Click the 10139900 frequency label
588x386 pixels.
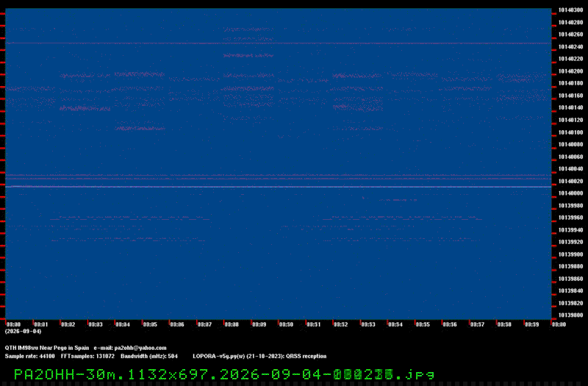(x=570, y=254)
